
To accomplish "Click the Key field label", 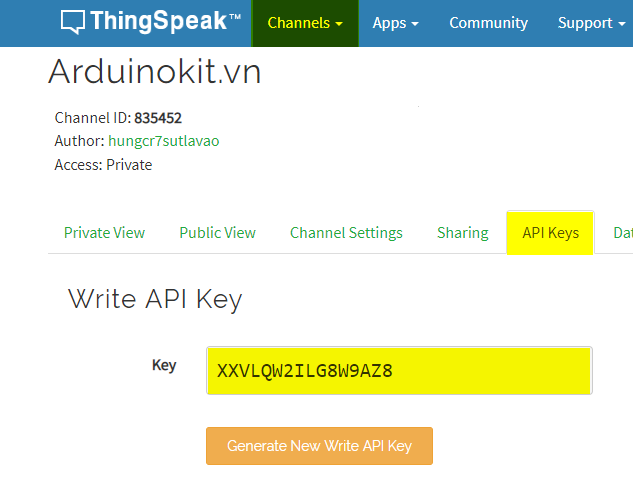I will coord(164,365).
